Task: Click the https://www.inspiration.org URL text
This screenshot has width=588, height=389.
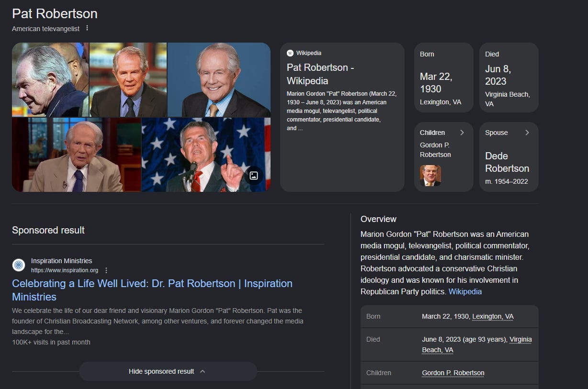Action: (65, 270)
